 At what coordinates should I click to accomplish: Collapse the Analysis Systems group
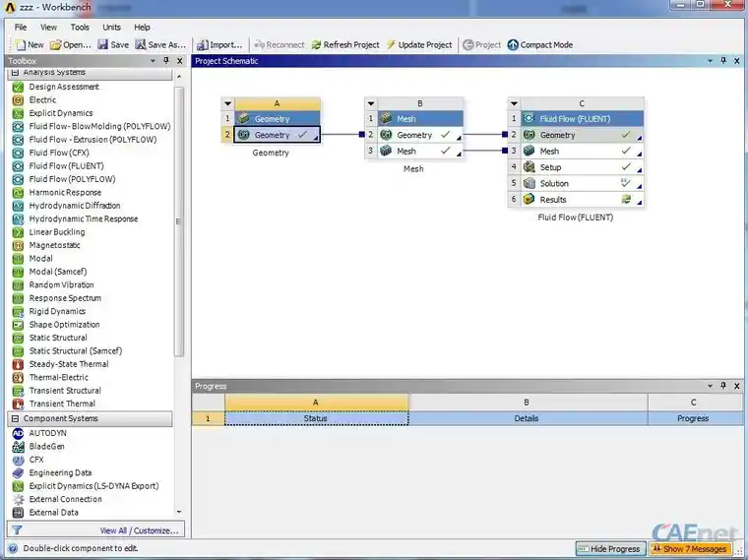pyautogui.click(x=15, y=73)
